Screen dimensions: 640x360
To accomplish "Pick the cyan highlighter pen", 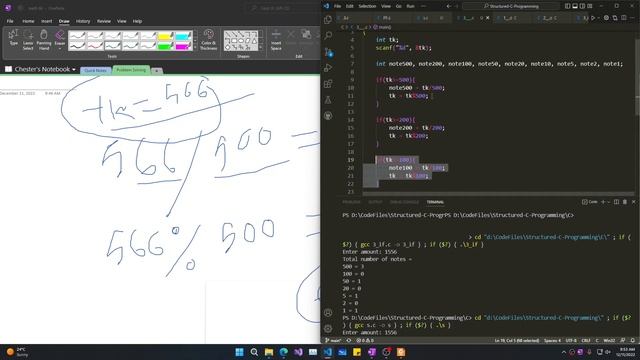I will click(183, 36).
